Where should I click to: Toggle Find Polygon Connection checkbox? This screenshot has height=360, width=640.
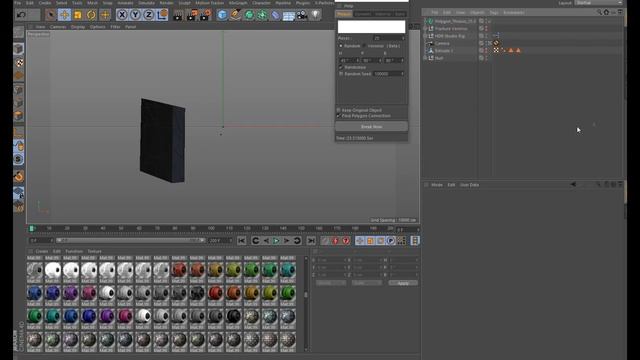(x=338, y=116)
